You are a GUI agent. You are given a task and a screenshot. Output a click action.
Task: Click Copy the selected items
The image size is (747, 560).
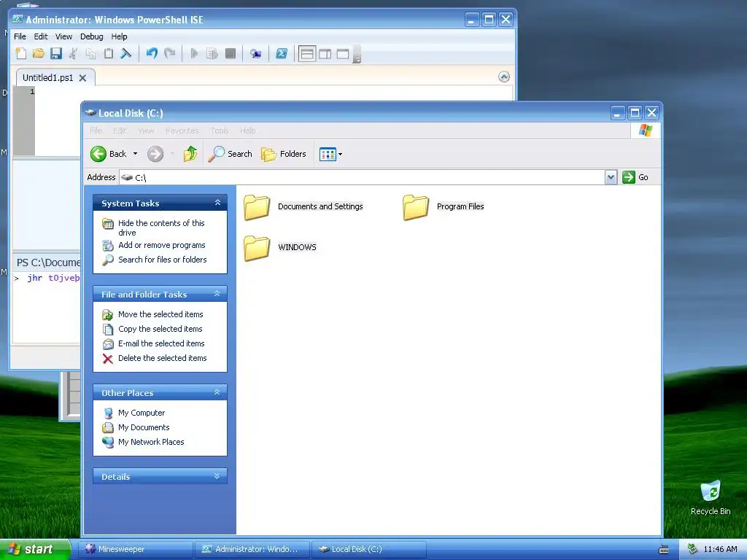[160, 329]
